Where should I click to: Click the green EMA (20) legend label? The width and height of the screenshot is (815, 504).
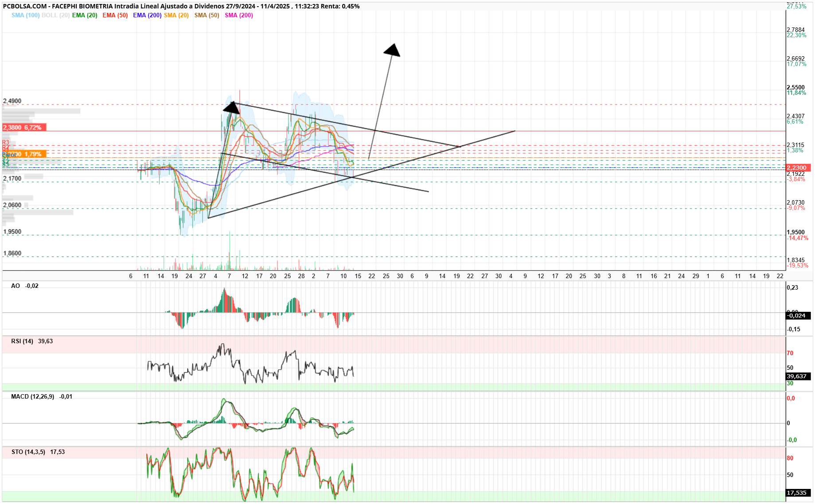[85, 15]
